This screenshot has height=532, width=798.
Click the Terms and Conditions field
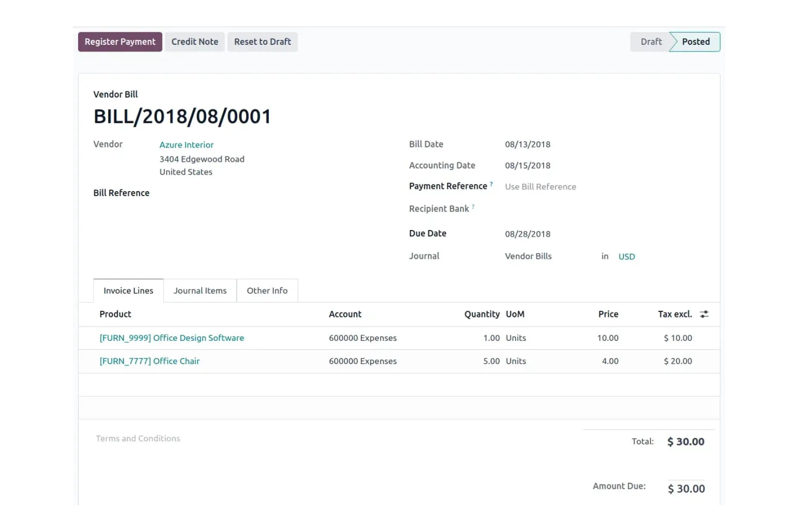click(x=138, y=438)
